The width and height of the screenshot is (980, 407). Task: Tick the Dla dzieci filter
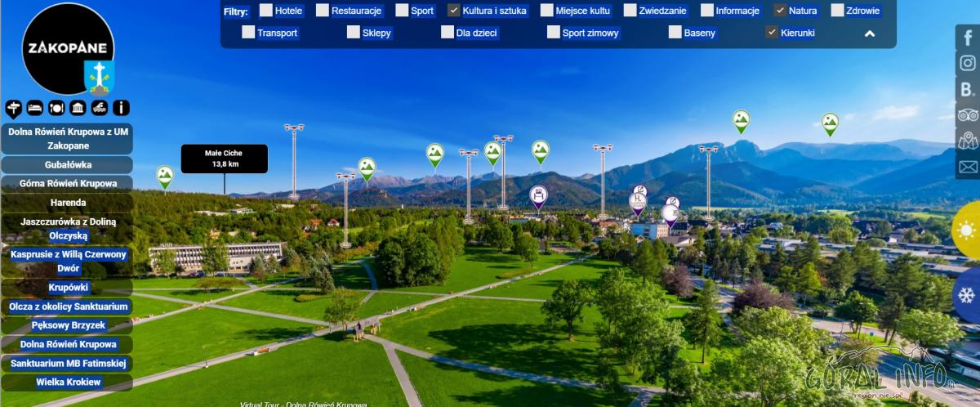tap(448, 33)
